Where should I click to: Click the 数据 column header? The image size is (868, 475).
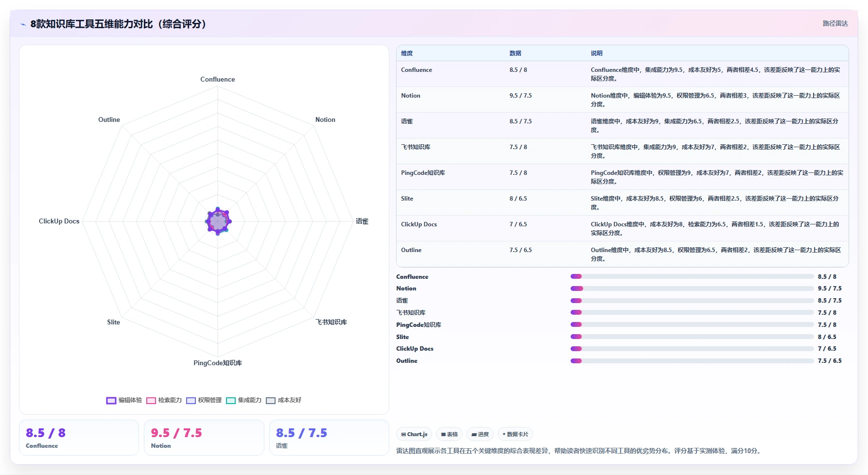pyautogui.click(x=515, y=53)
